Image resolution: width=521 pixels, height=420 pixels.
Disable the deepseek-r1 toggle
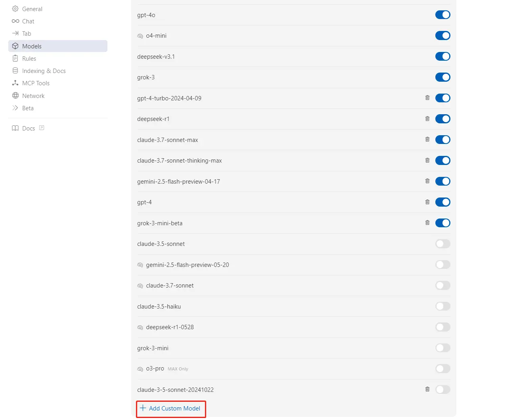pos(443,119)
